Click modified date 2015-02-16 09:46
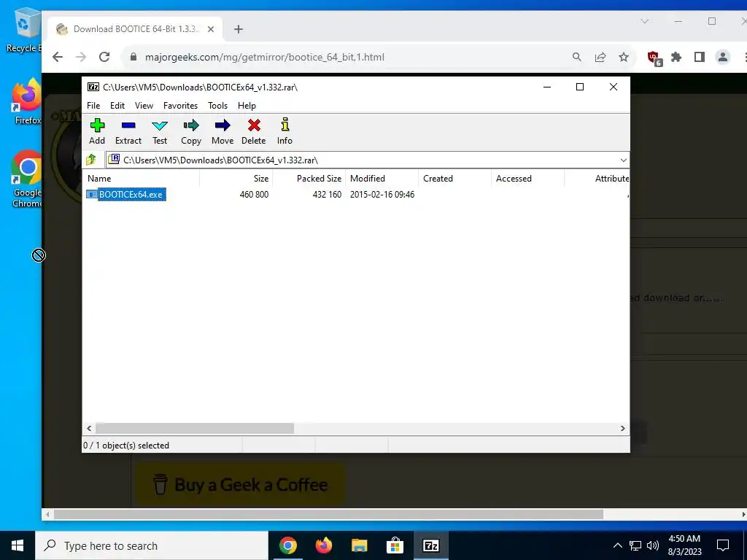Screen dimensions: 747x560 pos(382,194)
